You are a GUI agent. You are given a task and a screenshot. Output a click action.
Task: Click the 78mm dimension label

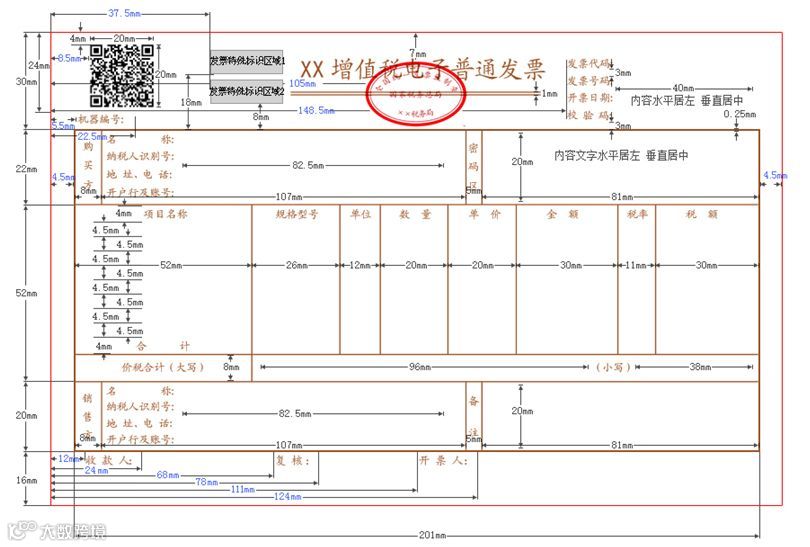207,482
